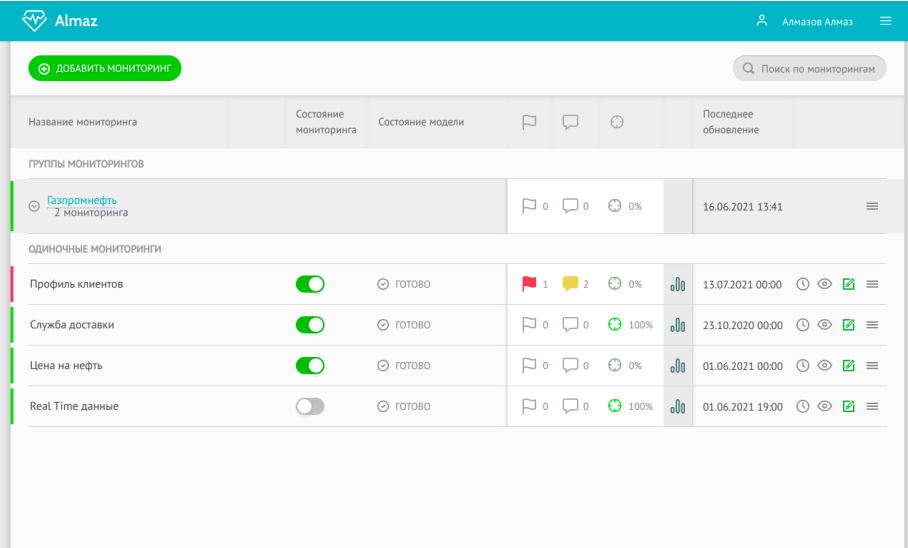Open the Газпромнефть group link

pos(82,200)
